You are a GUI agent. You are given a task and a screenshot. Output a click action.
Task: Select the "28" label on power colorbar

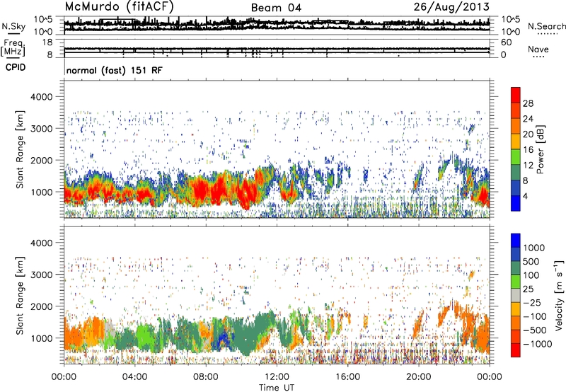[528, 103]
